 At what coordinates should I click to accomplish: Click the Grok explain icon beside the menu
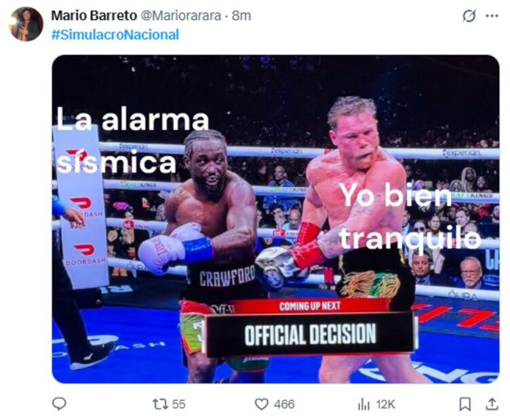[x=469, y=16]
